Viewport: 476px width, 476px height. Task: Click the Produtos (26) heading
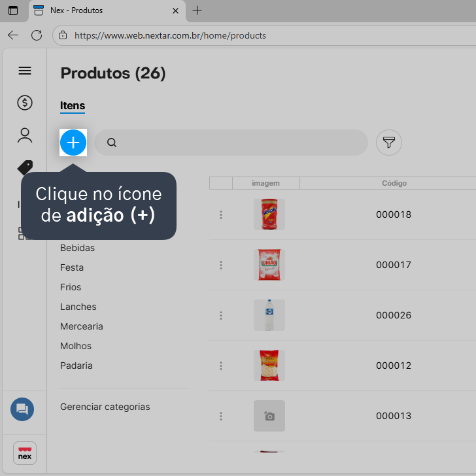pyautogui.click(x=113, y=73)
